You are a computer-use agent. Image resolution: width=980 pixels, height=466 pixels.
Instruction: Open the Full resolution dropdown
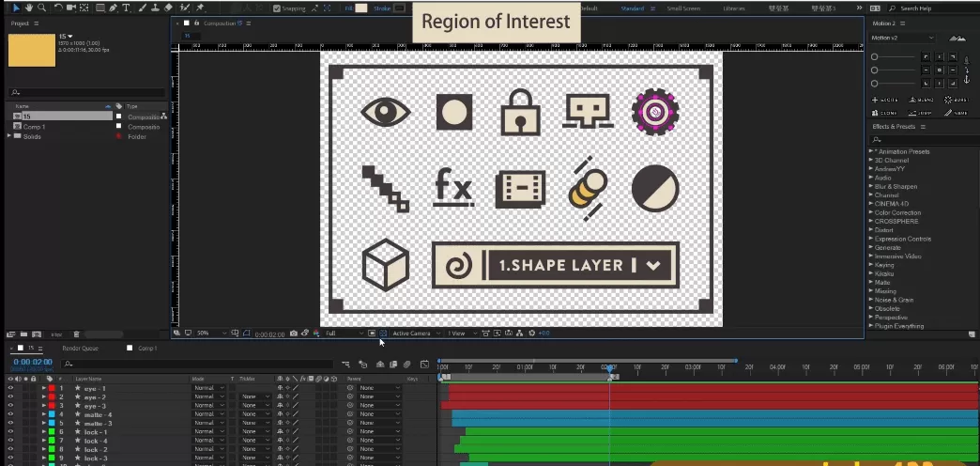point(343,334)
